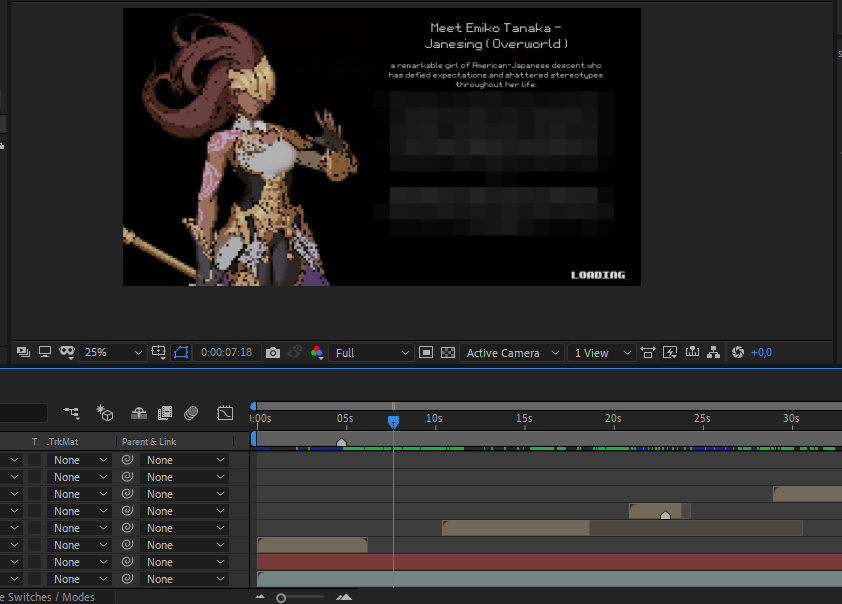Click the Timeline icon in the viewer bar
842x604 pixels.
(x=692, y=353)
